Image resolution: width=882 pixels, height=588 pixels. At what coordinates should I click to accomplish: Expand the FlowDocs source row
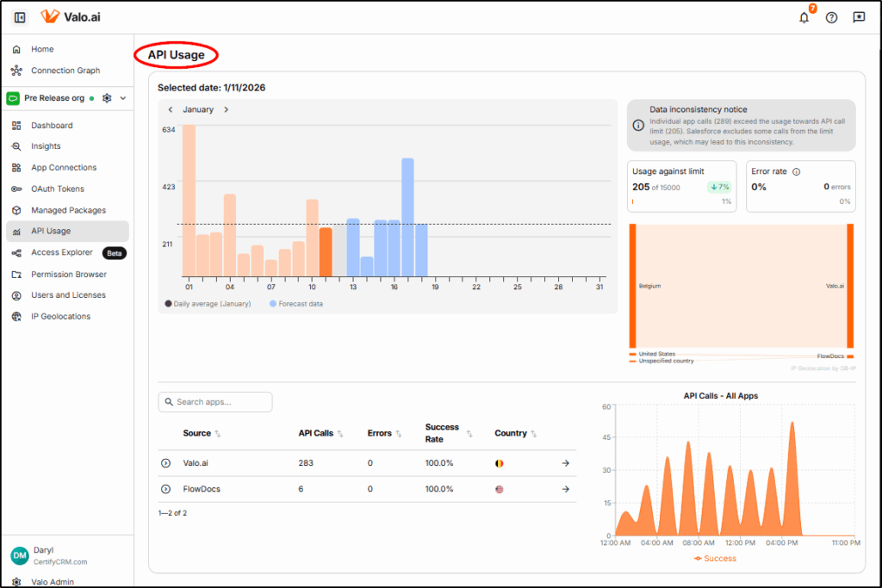click(x=165, y=489)
